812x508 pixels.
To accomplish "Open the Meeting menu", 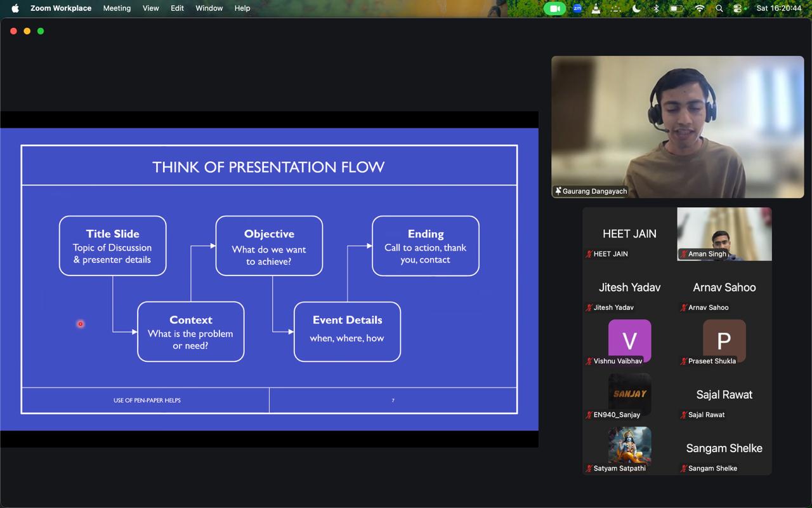I will 117,8.
